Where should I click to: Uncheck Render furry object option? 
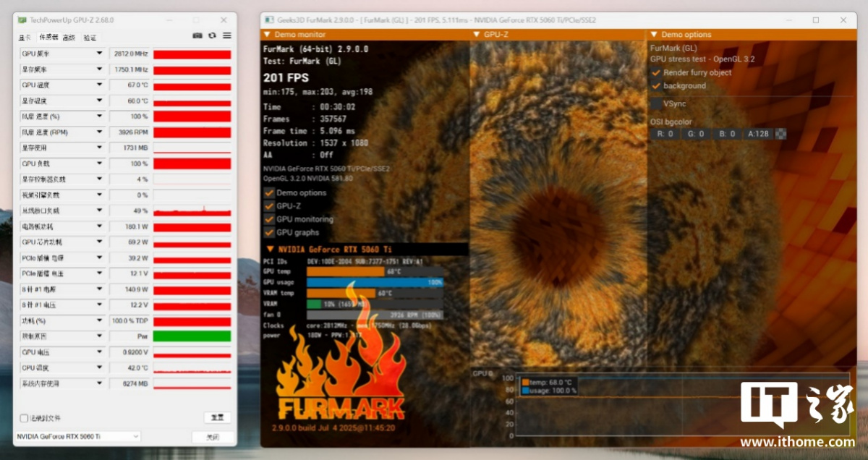[x=656, y=73]
